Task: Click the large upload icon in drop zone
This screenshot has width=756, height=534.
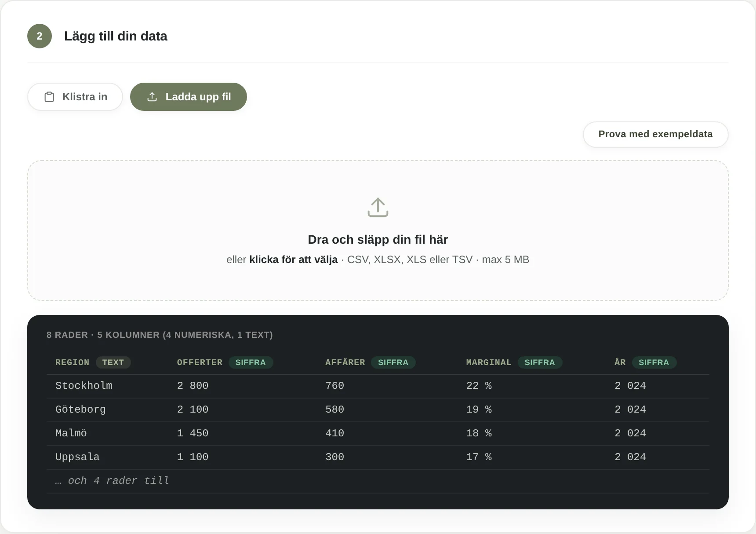Action: pos(378,207)
